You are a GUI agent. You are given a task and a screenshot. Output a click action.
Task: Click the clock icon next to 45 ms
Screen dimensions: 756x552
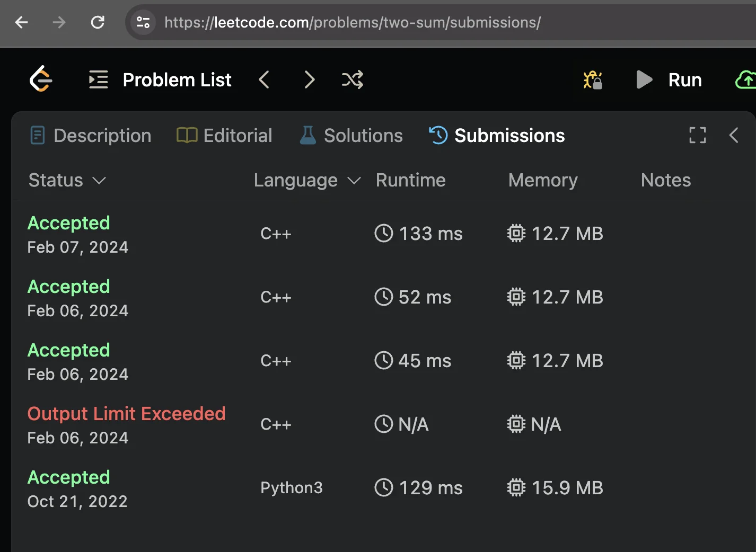click(x=384, y=360)
